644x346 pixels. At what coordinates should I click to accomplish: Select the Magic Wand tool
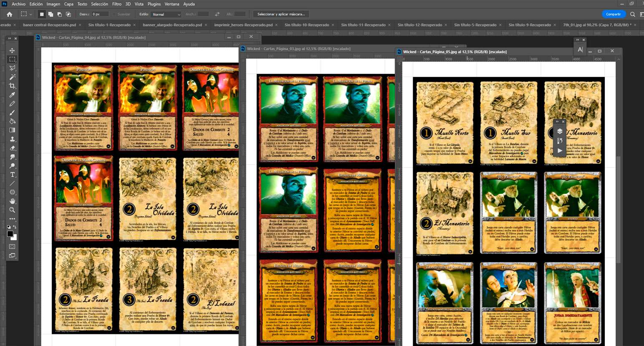coord(12,77)
